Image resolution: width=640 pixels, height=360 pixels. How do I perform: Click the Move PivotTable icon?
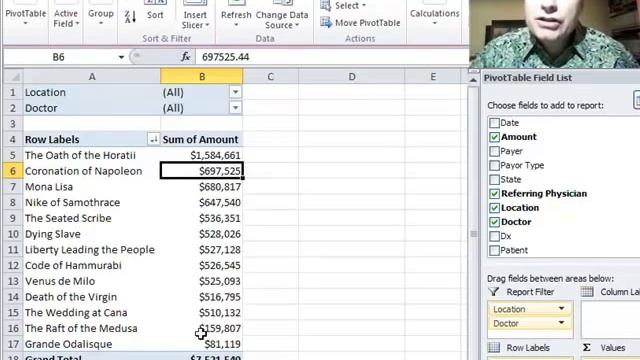pyautogui.click(x=326, y=22)
